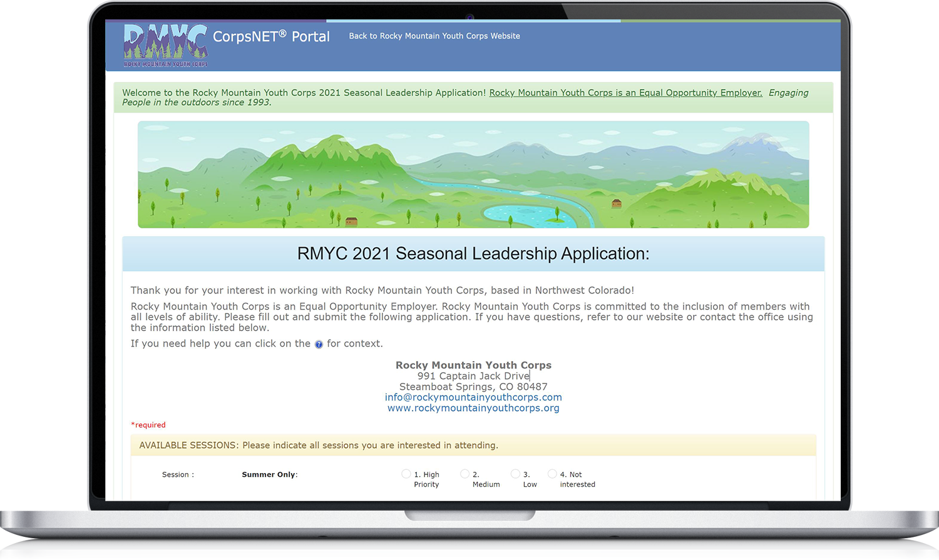This screenshot has width=939, height=560.
Task: Click the Rocky Mountain Youth Corps bold name
Action: [x=473, y=365]
